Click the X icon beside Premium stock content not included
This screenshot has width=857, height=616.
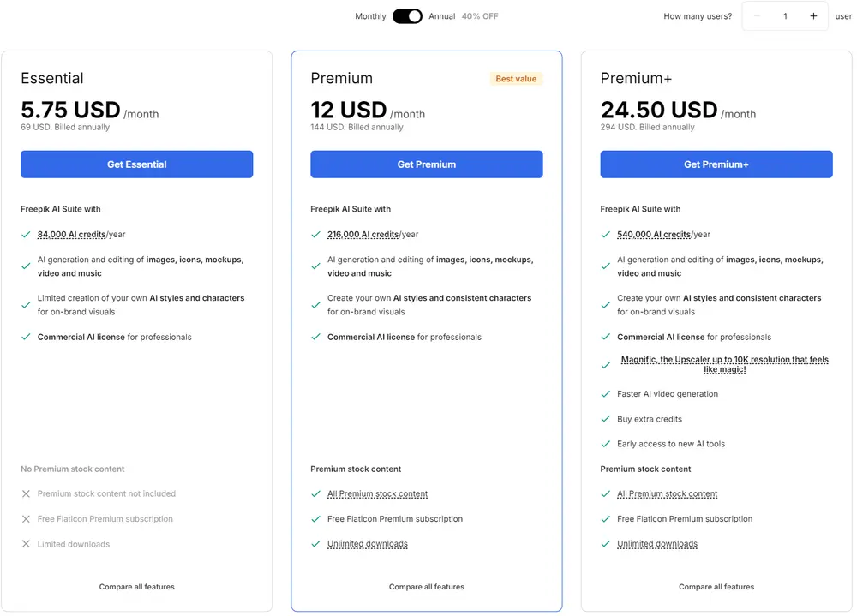26,493
